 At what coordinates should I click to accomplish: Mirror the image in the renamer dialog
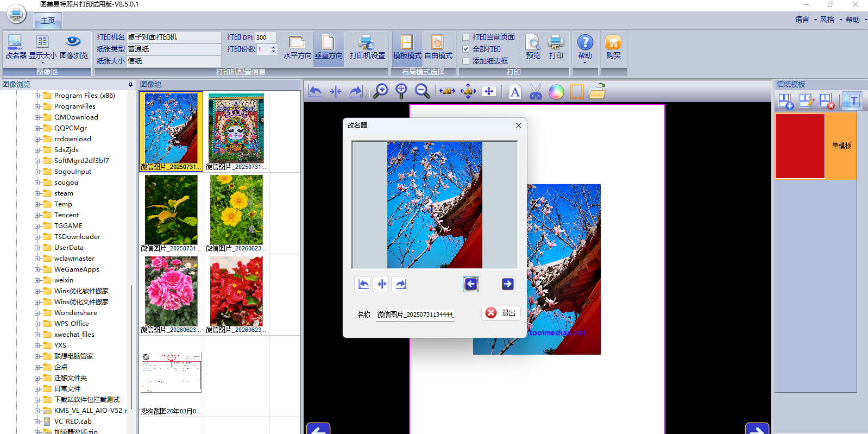click(x=381, y=284)
